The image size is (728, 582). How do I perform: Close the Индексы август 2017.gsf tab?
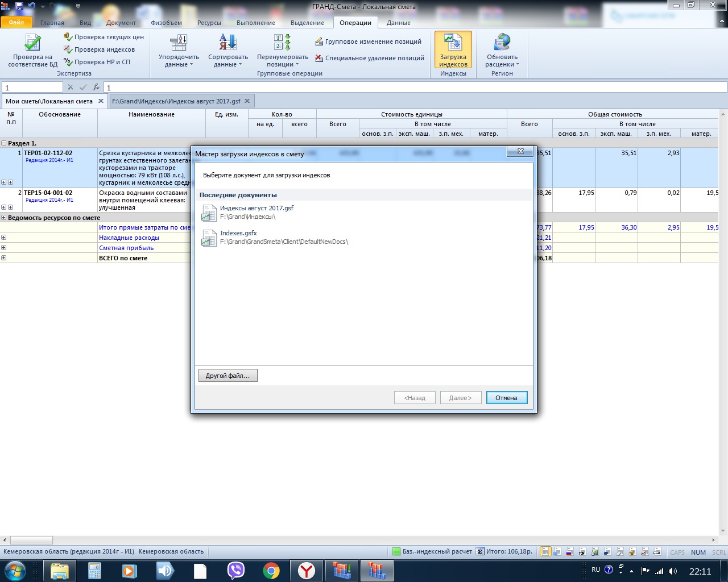tap(247, 101)
